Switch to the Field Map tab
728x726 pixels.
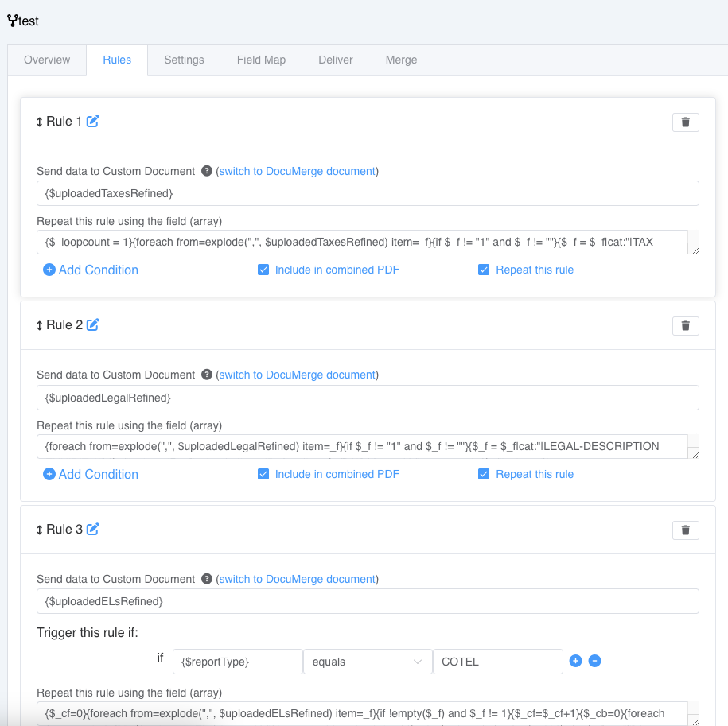(261, 60)
